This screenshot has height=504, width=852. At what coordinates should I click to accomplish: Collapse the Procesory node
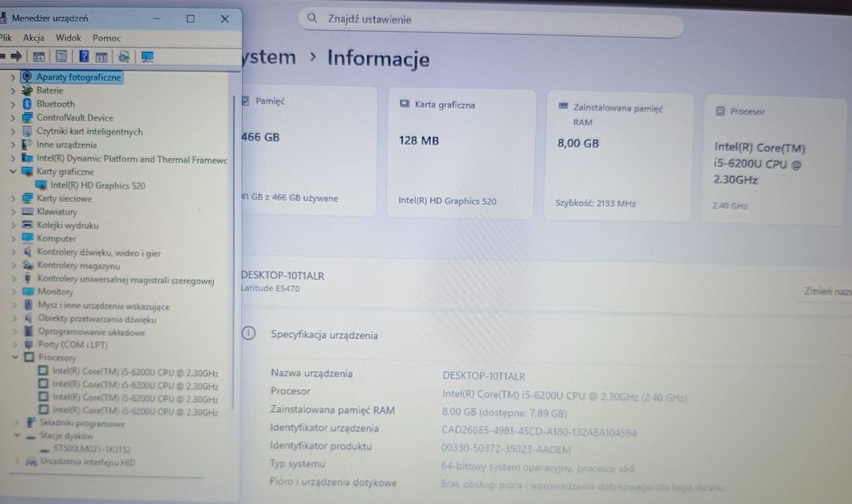tap(15, 358)
